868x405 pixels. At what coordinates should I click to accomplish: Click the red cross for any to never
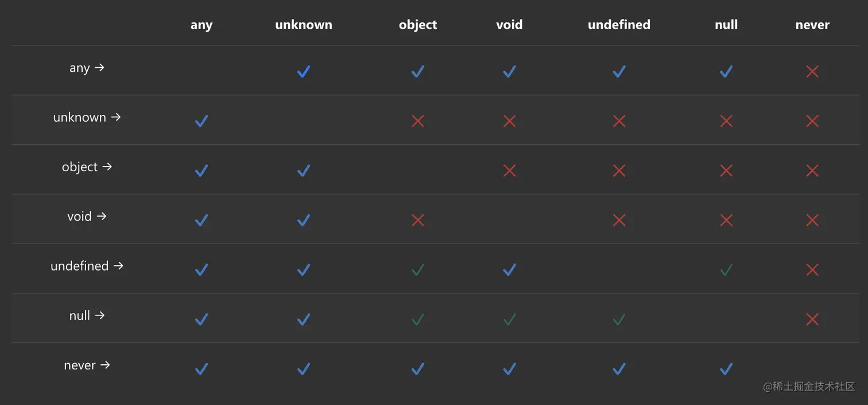tap(812, 71)
